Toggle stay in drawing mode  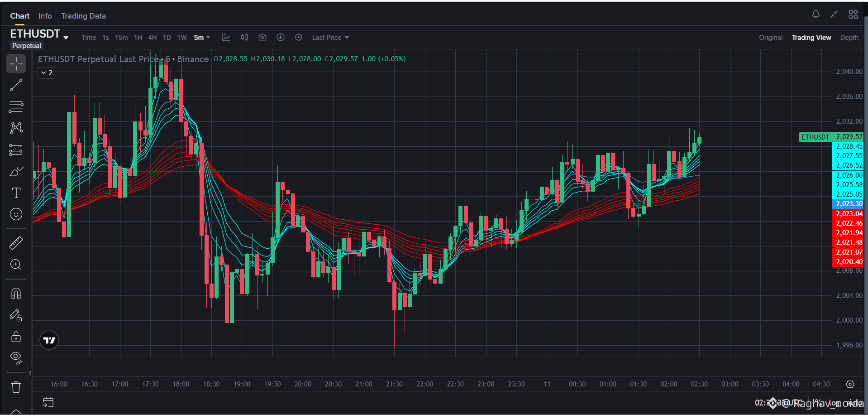[16, 315]
